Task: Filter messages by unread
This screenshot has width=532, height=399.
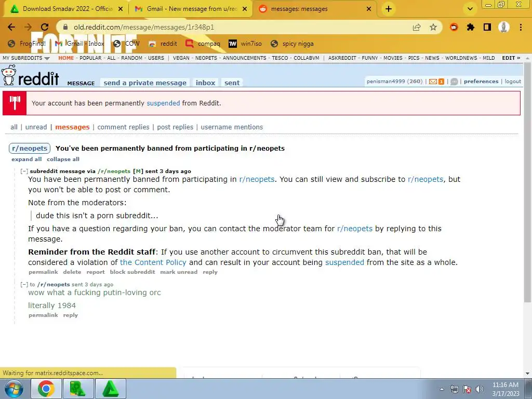Action: click(36, 127)
